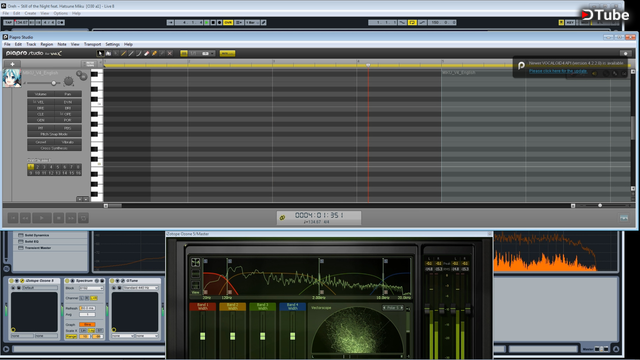This screenshot has height=360, width=640.
Task: Click the Vibrato parameter button
Action: (x=68, y=142)
